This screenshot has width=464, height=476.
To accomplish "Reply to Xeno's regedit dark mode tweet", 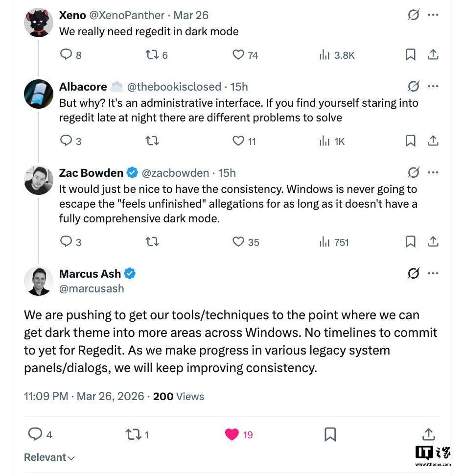I will (67, 54).
